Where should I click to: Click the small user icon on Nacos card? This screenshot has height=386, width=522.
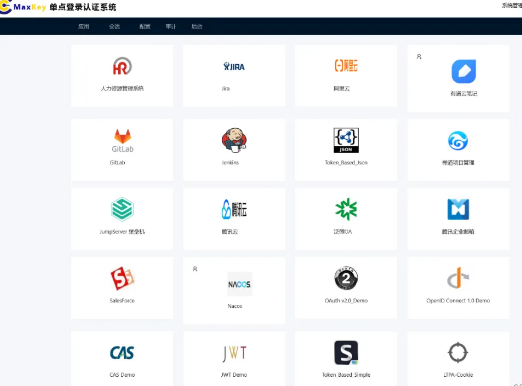(x=195, y=269)
